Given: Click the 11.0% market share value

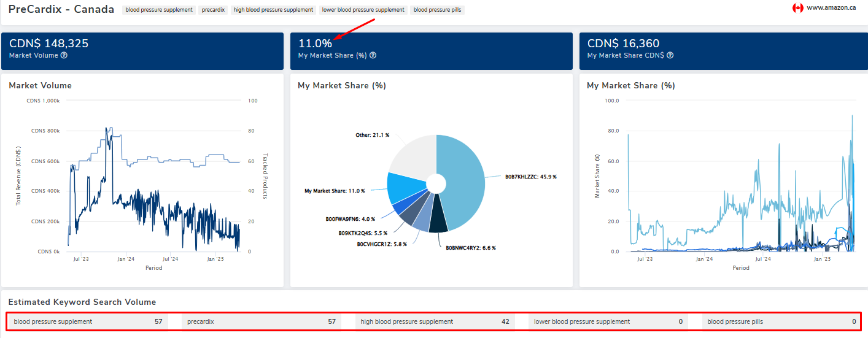Looking at the screenshot, I should (315, 44).
